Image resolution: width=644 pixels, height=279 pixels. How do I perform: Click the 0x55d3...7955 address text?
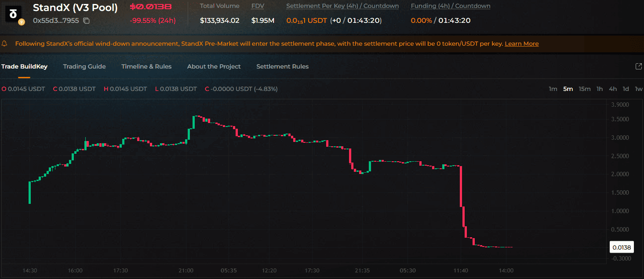(56, 21)
